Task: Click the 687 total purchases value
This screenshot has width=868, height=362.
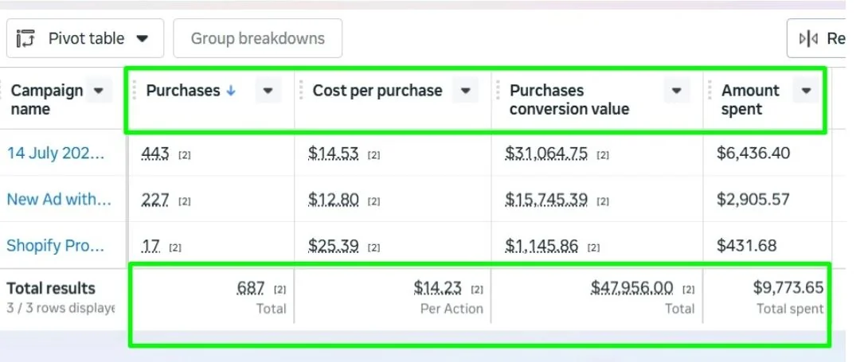Action: coord(252,287)
